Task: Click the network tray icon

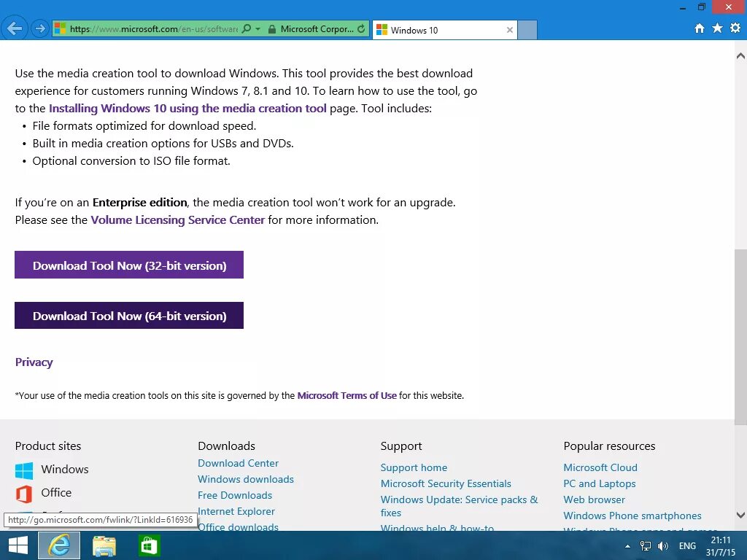Action: pos(646,546)
